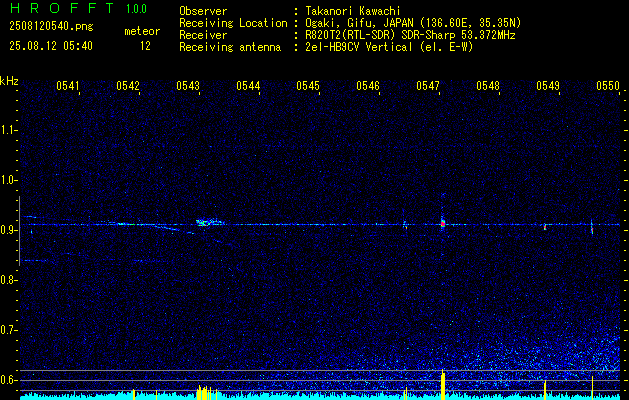The width and height of the screenshot is (629, 400).
Task: Select the 1.0 kHz axis label
Action: click(x=8, y=180)
